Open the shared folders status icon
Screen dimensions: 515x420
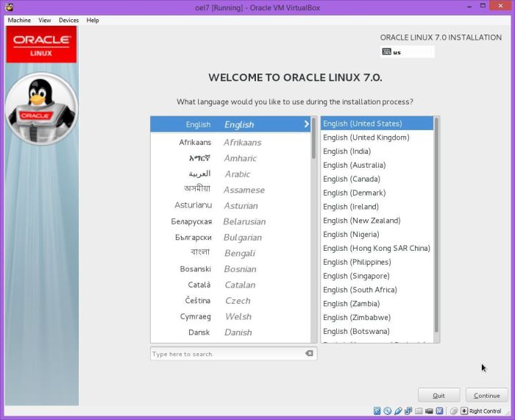pos(419,411)
